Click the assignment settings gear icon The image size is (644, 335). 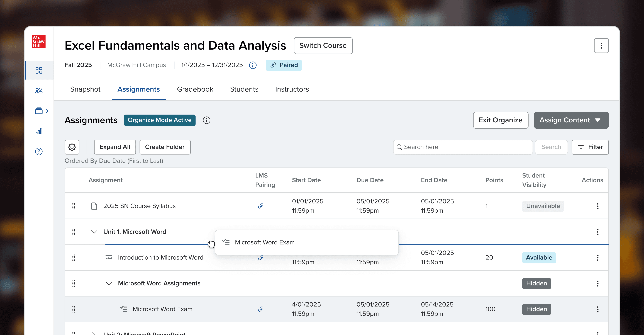72,147
